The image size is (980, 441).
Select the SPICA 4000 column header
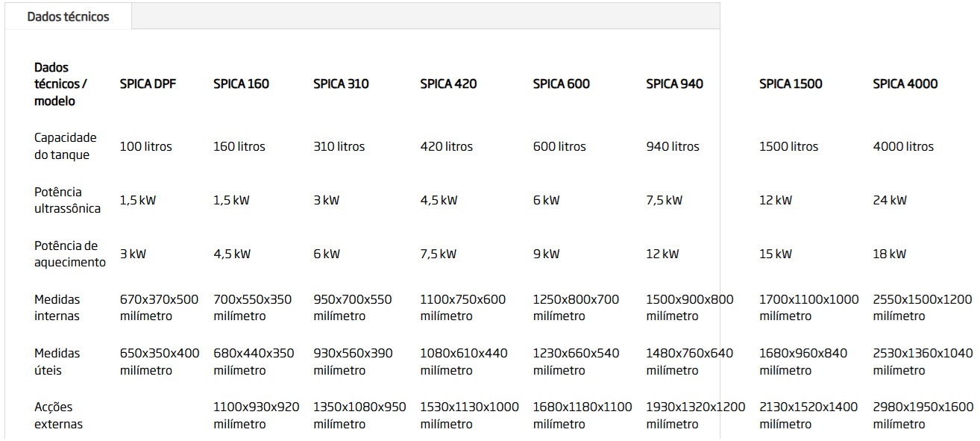(x=905, y=84)
